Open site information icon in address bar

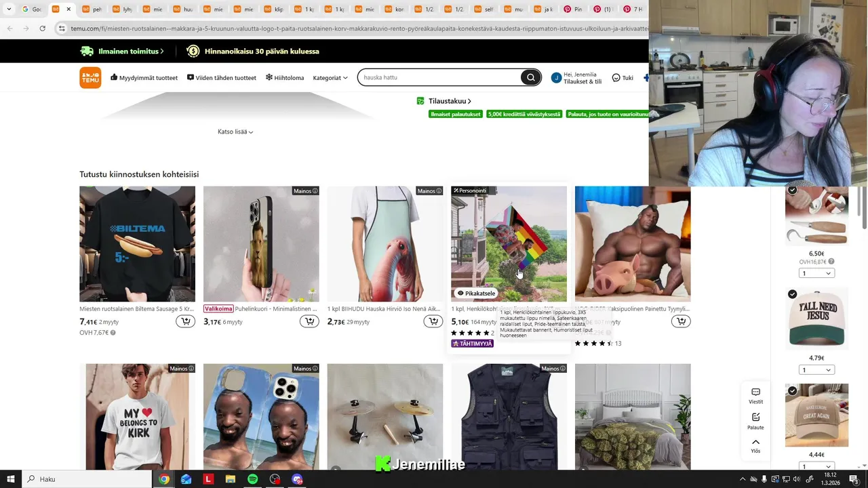62,28
